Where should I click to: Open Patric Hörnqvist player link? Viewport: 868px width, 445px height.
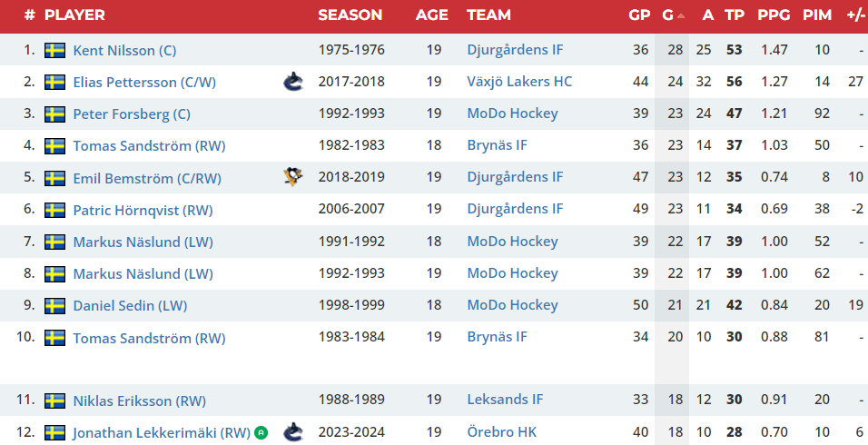[143, 210]
